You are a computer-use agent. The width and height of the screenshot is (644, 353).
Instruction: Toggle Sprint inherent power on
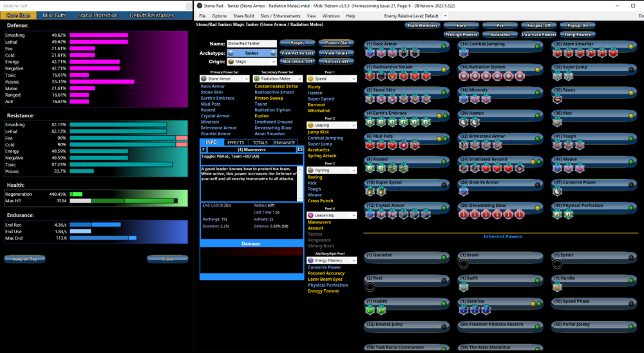click(x=631, y=255)
